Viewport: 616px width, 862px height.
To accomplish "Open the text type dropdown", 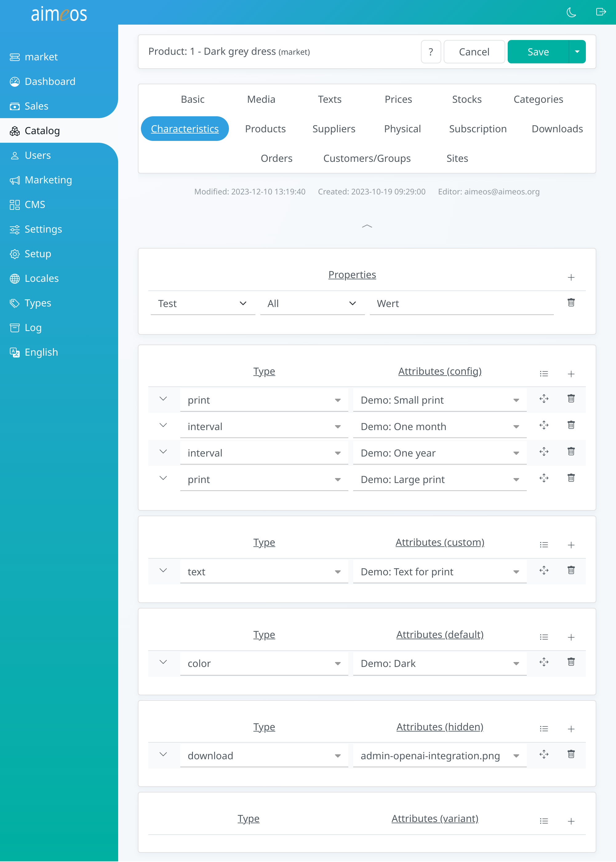I will tap(264, 572).
